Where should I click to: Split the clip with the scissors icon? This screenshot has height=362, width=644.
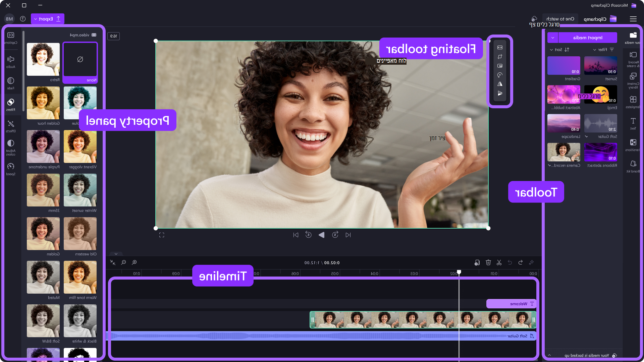click(499, 262)
